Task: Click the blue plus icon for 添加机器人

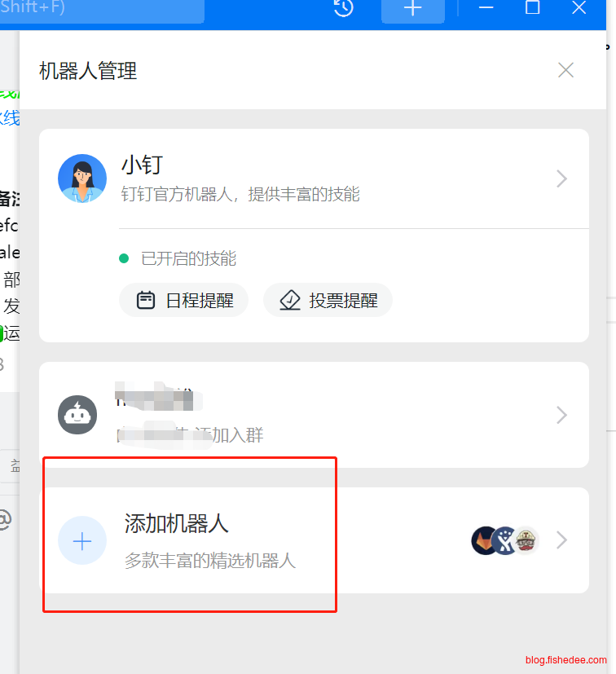Action: (82, 540)
